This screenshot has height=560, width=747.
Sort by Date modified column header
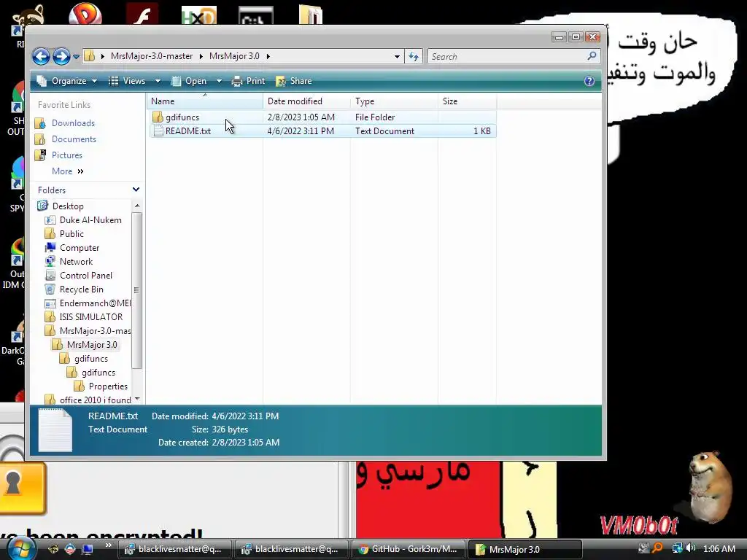pyautogui.click(x=306, y=101)
